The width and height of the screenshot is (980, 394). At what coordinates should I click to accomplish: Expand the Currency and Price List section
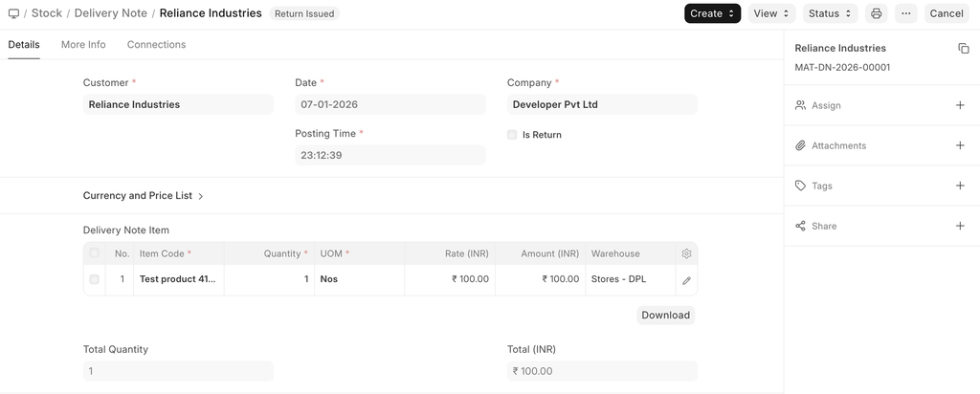click(x=144, y=196)
